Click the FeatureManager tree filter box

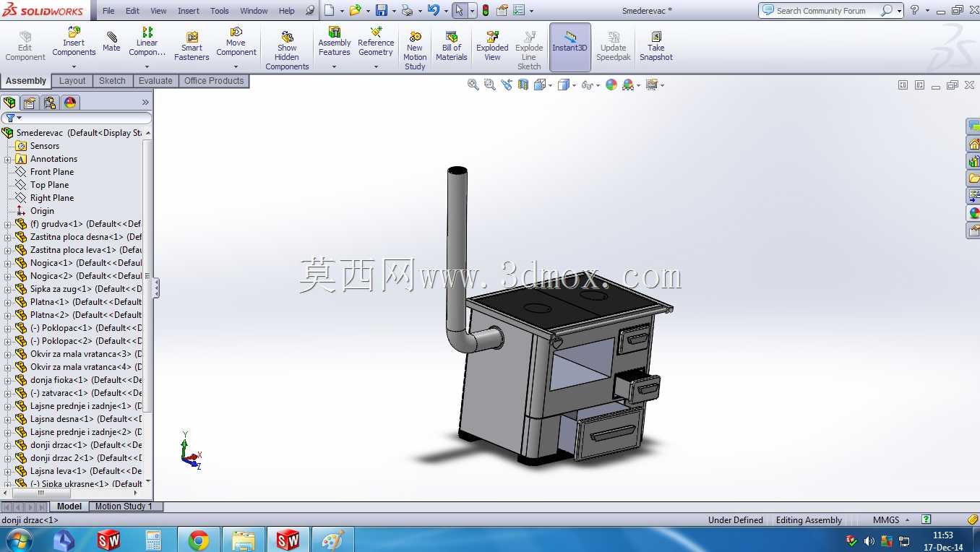click(x=77, y=118)
